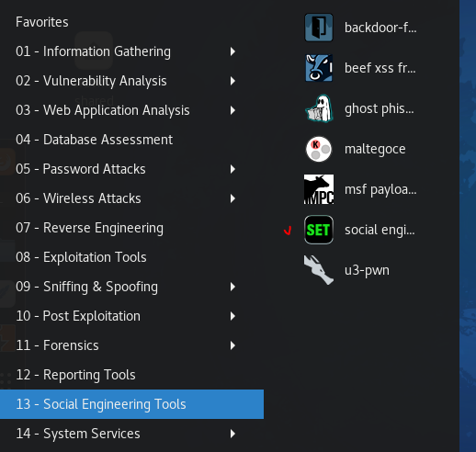Click the maltegoce label text

tap(375, 150)
